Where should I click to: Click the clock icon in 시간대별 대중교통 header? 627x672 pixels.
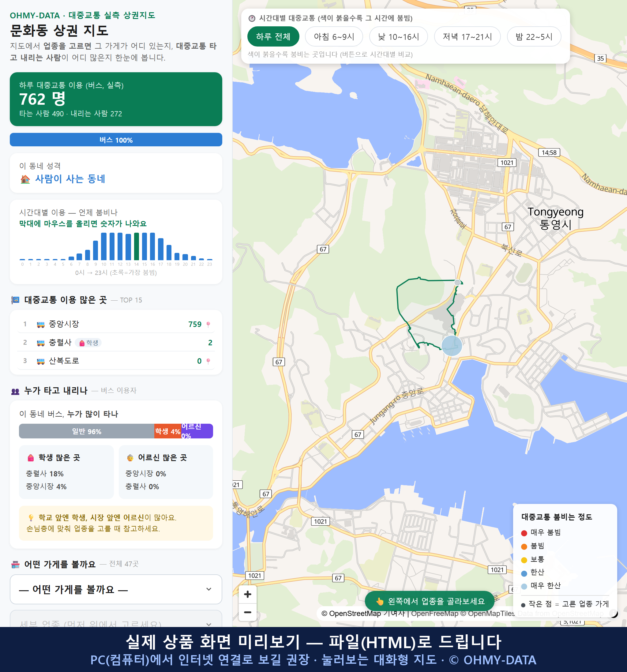pyautogui.click(x=252, y=18)
